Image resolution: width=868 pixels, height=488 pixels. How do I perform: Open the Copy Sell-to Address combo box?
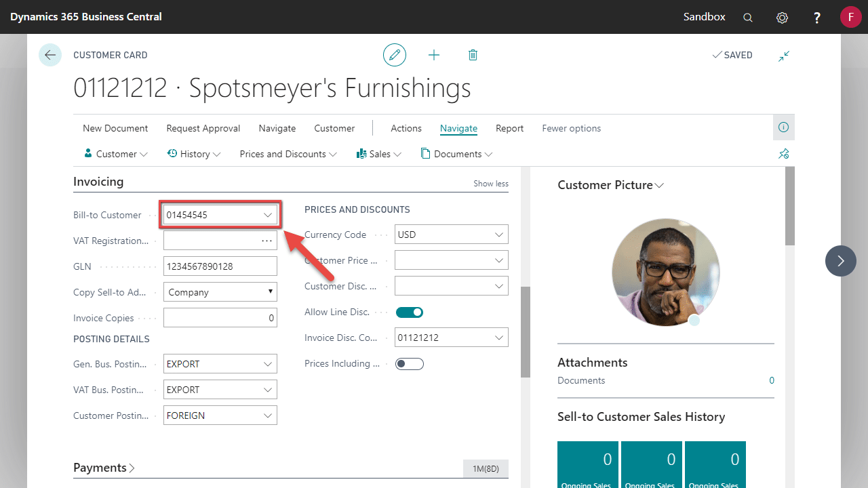click(x=220, y=292)
